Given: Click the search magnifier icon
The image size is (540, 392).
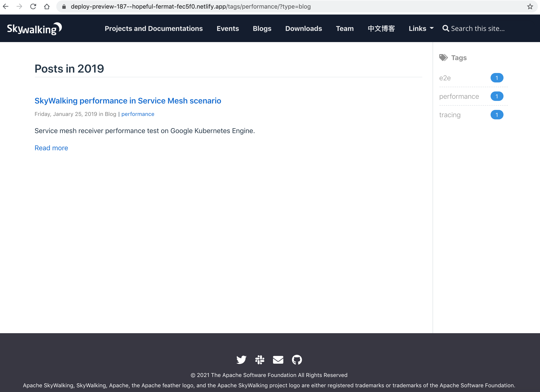Looking at the screenshot, I should pyautogui.click(x=445, y=29).
